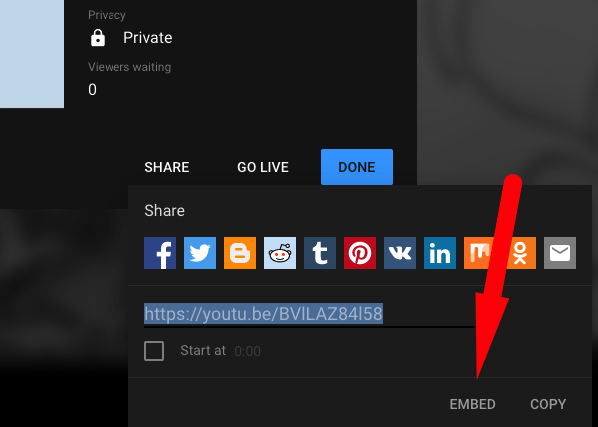Share to Facebook icon
This screenshot has height=427, width=598.
160,253
